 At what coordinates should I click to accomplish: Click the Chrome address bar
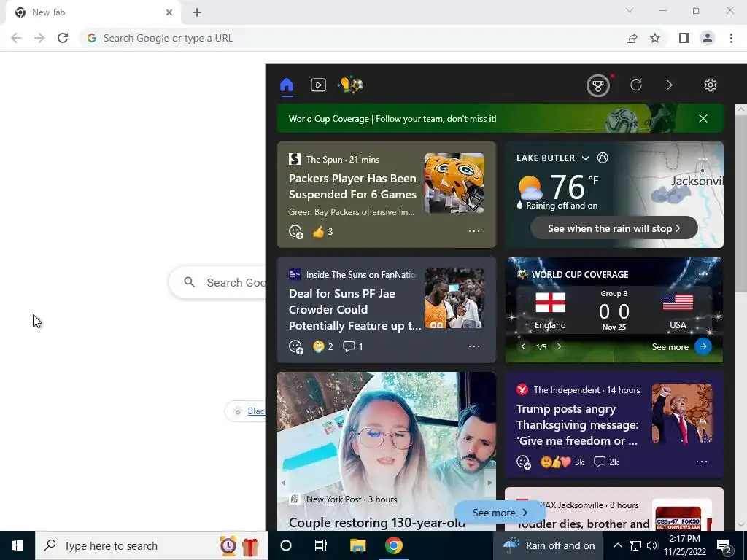pos(352,38)
